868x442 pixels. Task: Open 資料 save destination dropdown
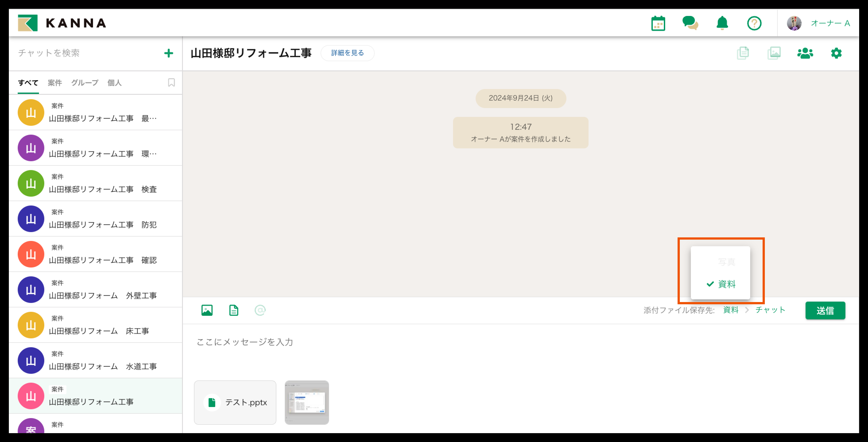tap(730, 310)
